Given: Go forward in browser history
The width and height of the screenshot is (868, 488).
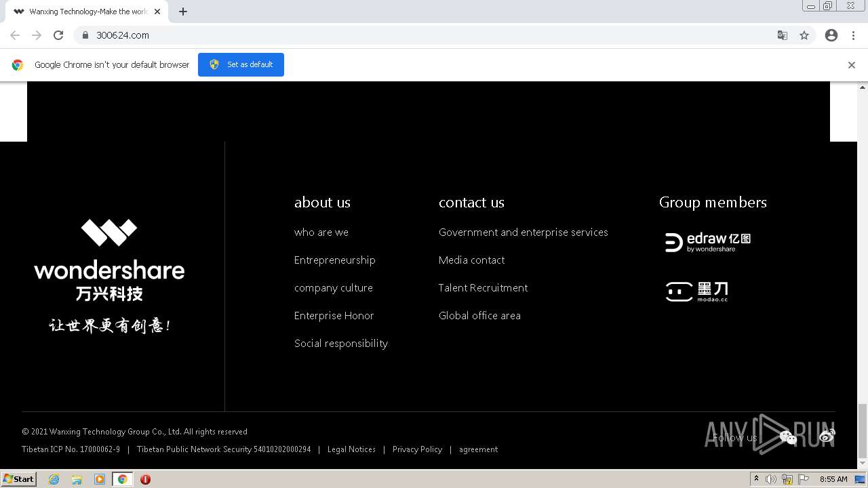Looking at the screenshot, I should (x=37, y=35).
